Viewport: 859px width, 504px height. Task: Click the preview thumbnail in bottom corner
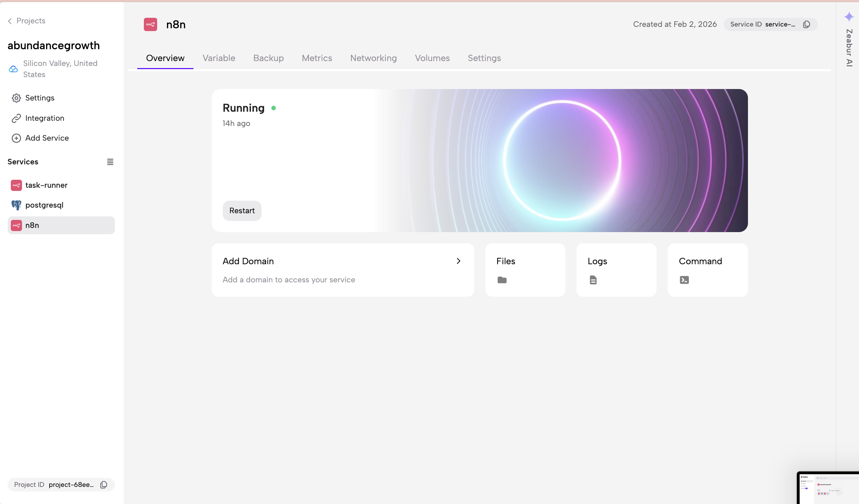click(x=828, y=488)
